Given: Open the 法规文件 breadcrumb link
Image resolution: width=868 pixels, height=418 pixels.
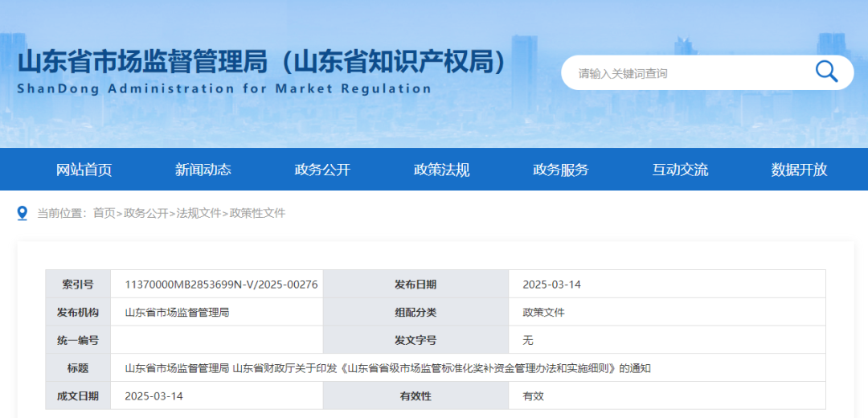Looking at the screenshot, I should [199, 213].
